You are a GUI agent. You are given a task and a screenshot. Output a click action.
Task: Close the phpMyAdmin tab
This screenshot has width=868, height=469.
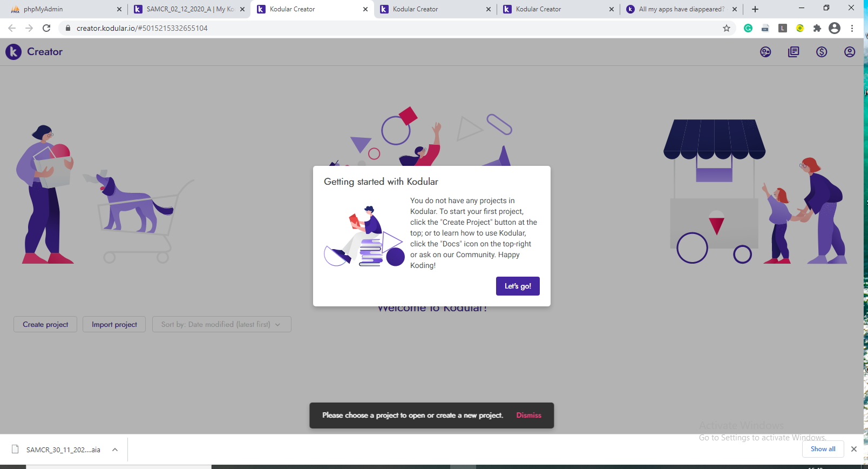tap(119, 9)
